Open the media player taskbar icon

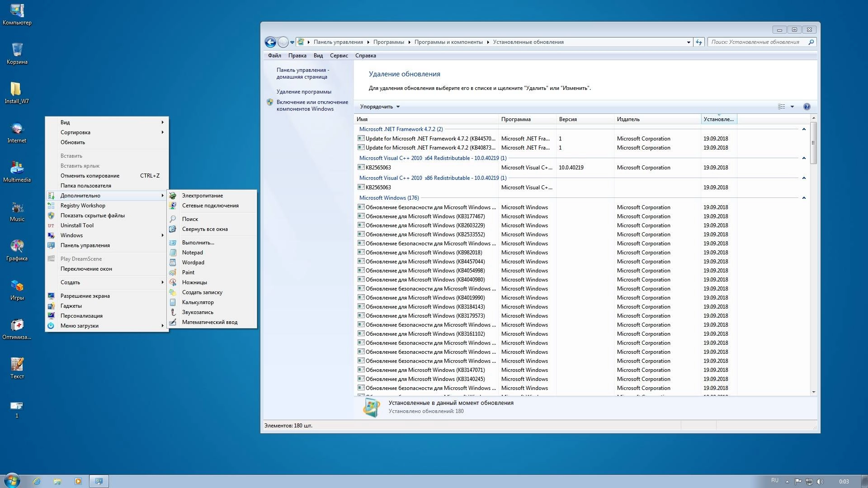78,481
